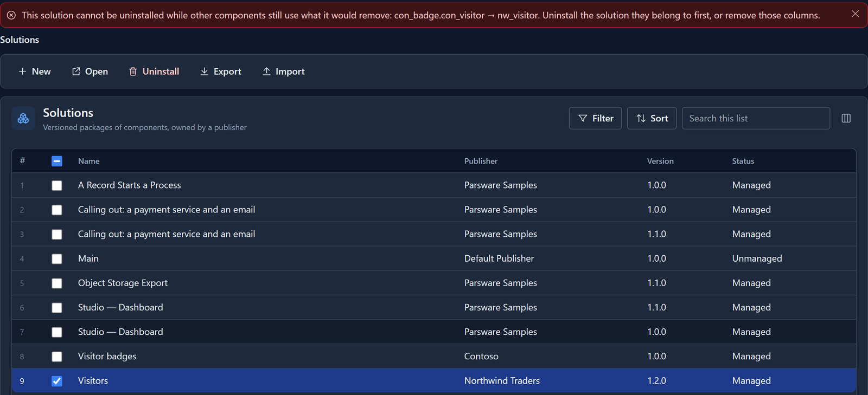Import a solution
The height and width of the screenshot is (395, 868).
(284, 72)
